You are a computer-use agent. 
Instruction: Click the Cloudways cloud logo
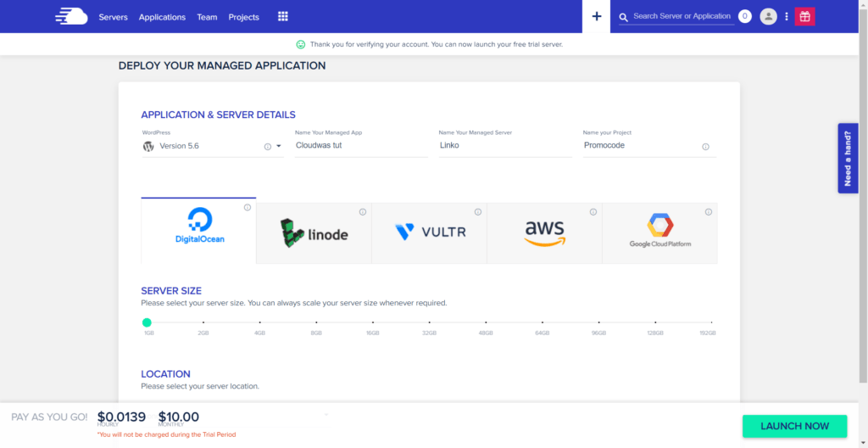click(71, 16)
